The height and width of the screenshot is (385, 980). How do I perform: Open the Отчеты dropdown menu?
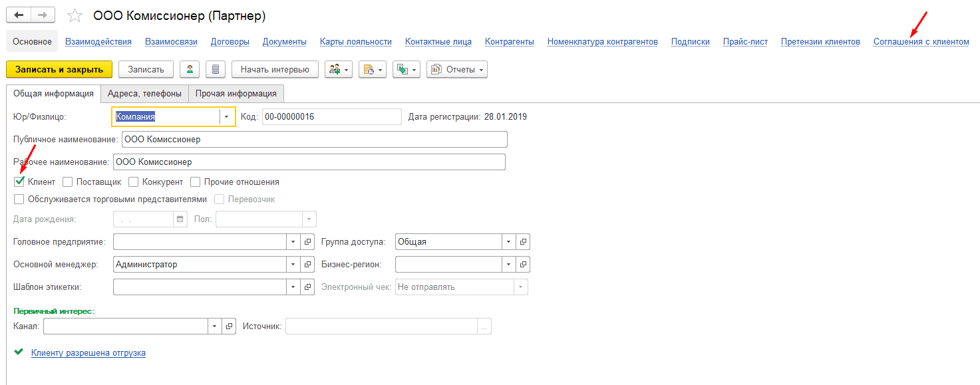tap(456, 70)
